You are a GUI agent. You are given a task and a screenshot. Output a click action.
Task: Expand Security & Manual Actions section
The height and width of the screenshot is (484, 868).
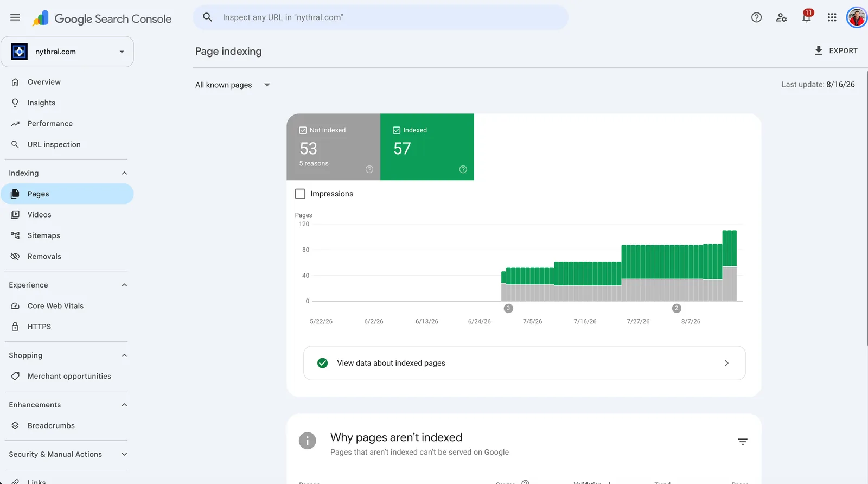(x=124, y=454)
